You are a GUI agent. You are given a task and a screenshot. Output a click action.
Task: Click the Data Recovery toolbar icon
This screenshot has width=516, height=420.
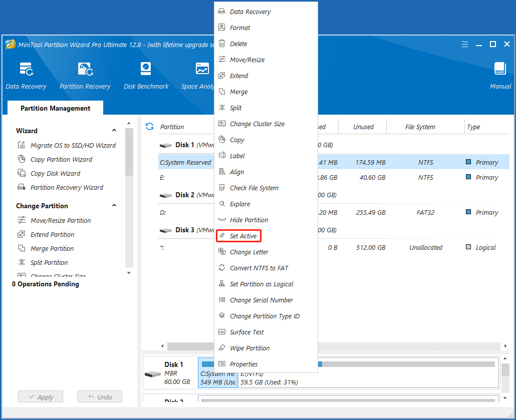click(x=26, y=69)
